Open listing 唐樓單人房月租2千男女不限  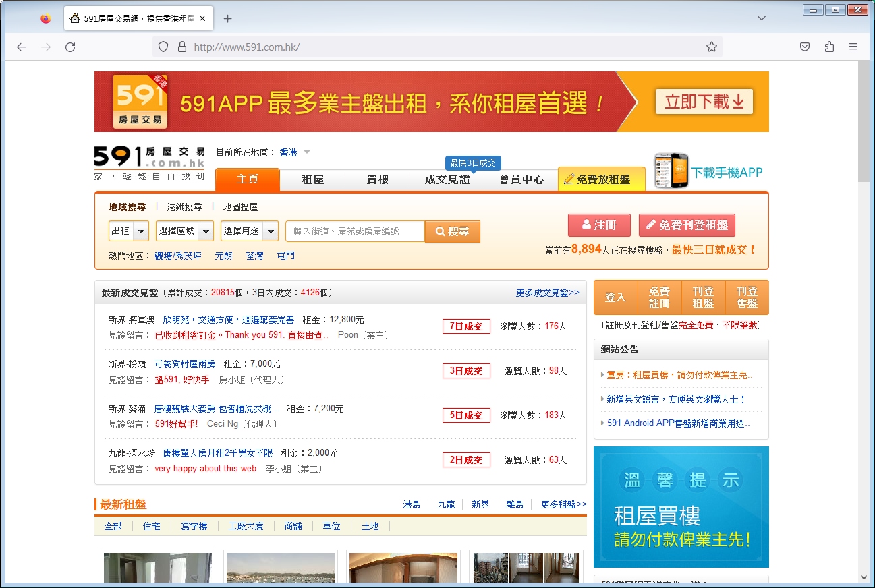218,453
